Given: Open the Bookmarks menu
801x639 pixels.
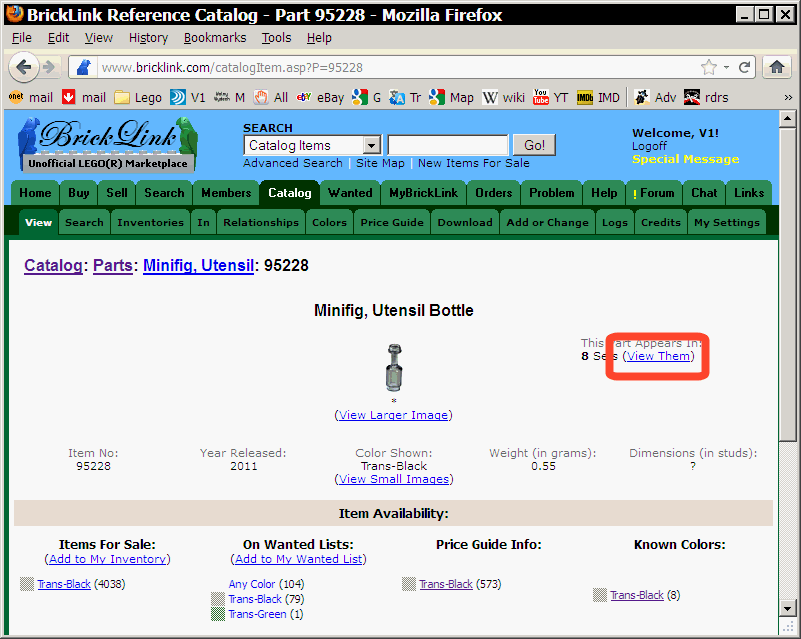Looking at the screenshot, I should pyautogui.click(x=215, y=38).
